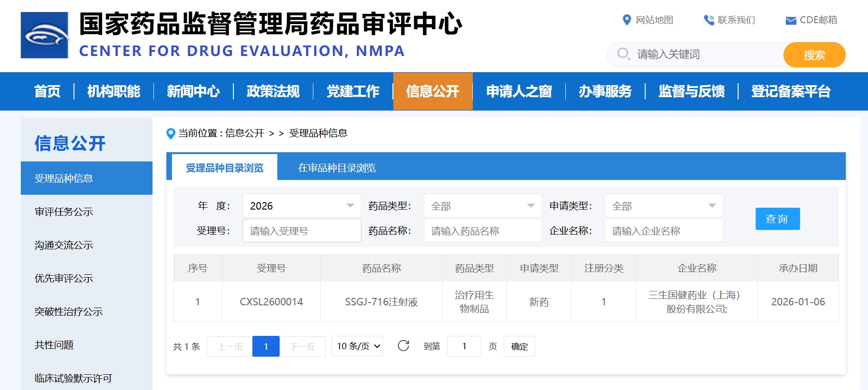
Task: Click the 注册分类 column header
Action: click(x=604, y=268)
